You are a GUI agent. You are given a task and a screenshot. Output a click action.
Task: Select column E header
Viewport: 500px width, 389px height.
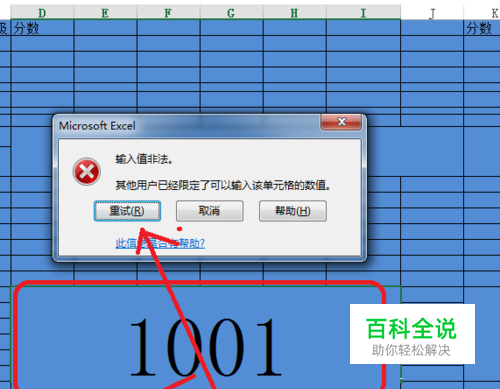105,13
